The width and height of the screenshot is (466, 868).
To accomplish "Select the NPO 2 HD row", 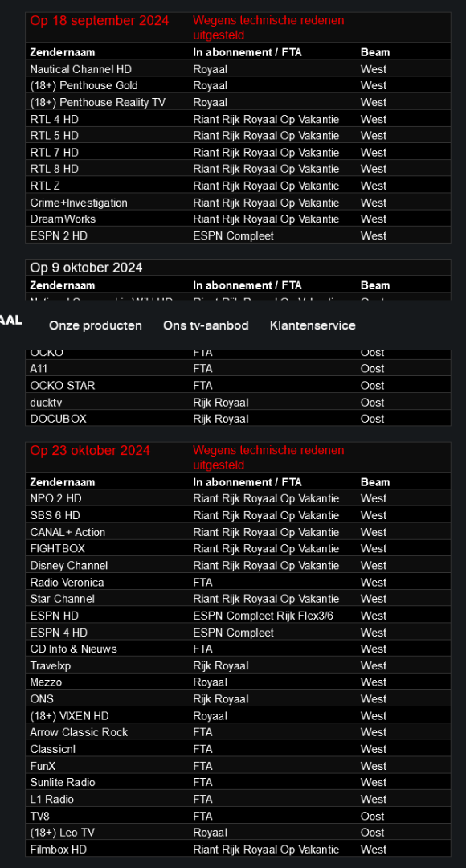I will [x=238, y=499].
